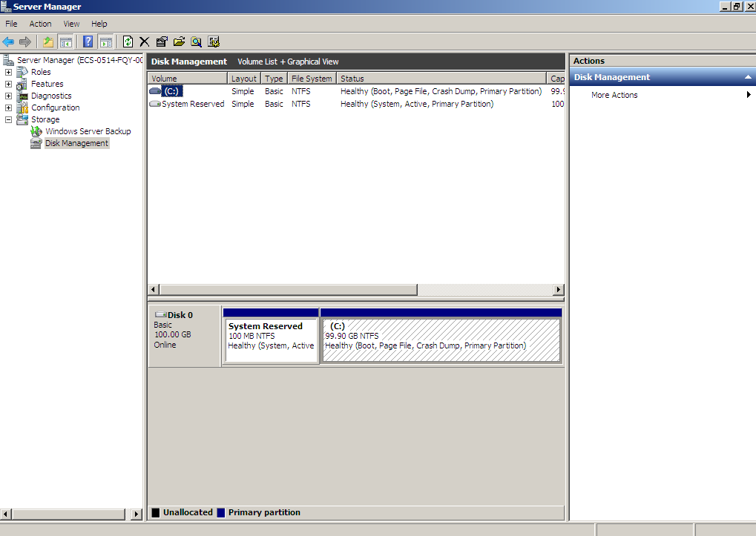
Task: Click the Refresh toolbar icon
Action: [128, 42]
